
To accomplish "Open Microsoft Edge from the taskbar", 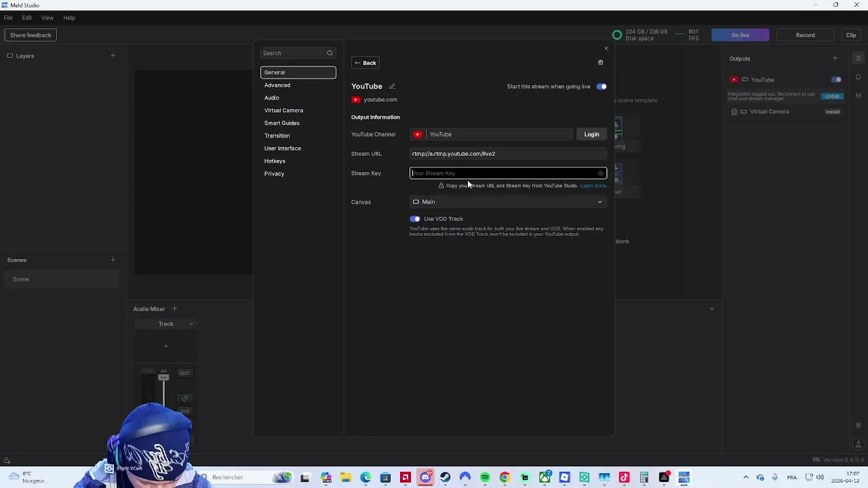I will 366,477.
